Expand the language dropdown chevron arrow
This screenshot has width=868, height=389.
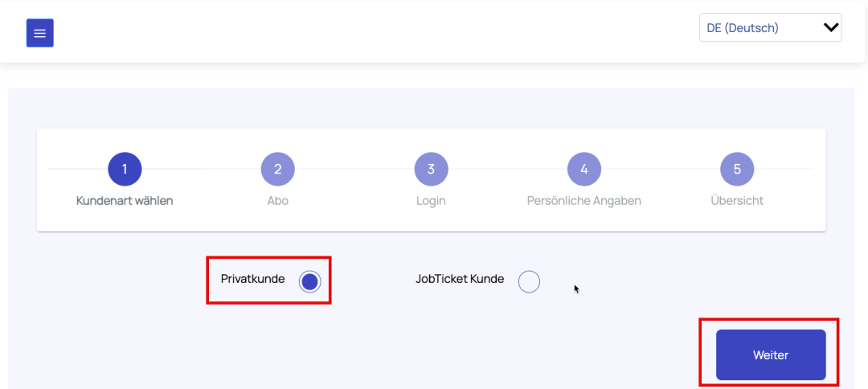(x=830, y=27)
